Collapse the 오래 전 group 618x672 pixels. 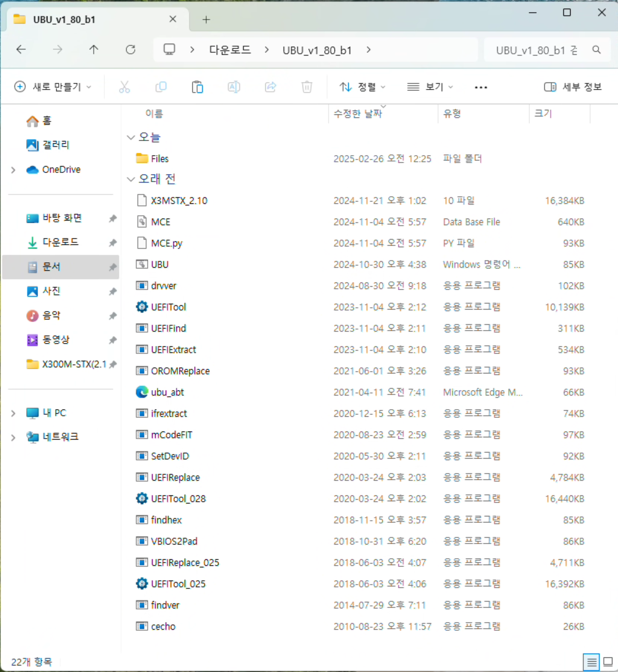(x=131, y=179)
